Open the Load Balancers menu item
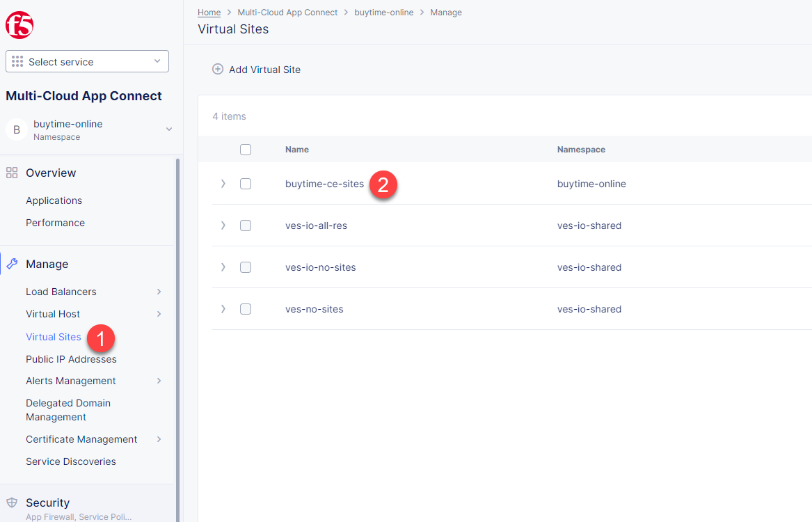This screenshot has width=812, height=522. [61, 292]
